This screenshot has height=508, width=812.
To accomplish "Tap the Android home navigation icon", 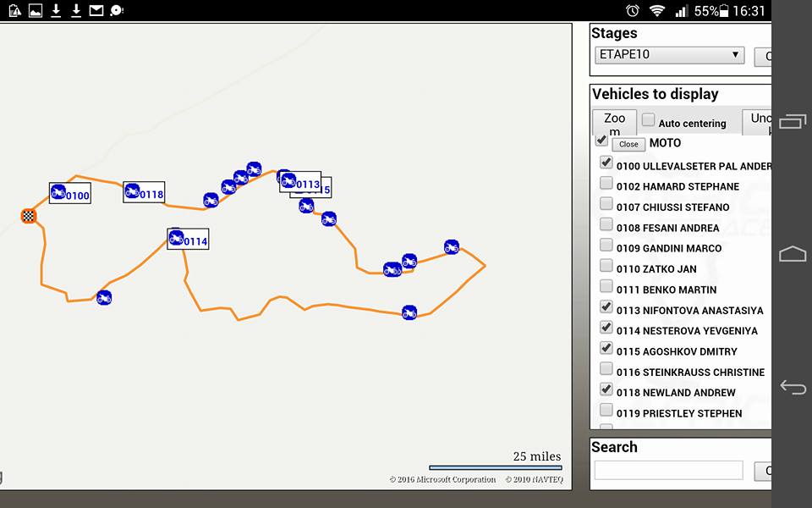I will point(793,254).
